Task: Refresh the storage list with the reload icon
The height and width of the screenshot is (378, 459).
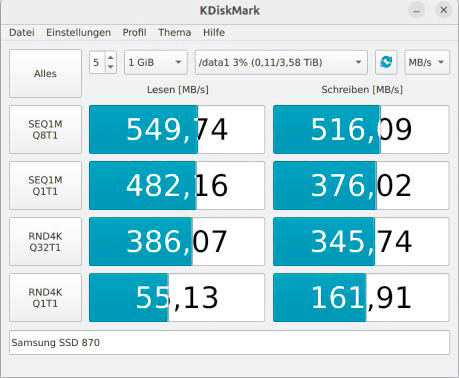Action: [386, 62]
